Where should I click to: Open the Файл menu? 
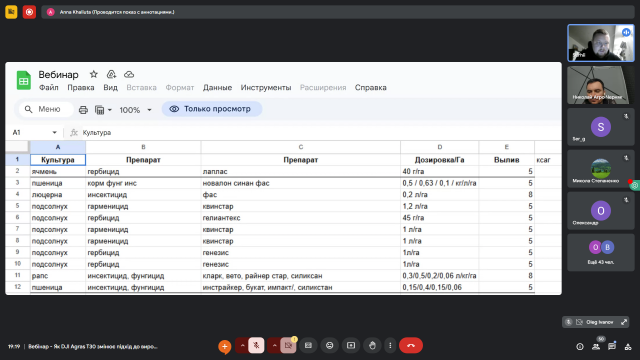point(49,87)
